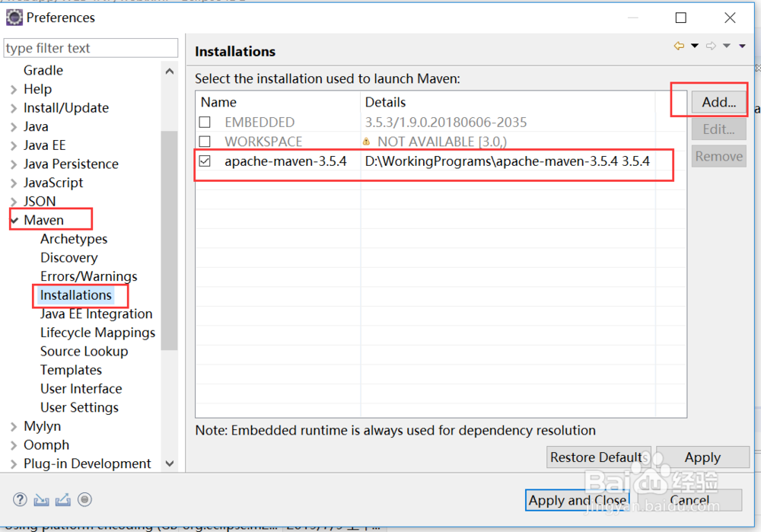Click the EMBEDDED version detail 3.5.3/1.9.0.20180606-2035

(x=445, y=122)
